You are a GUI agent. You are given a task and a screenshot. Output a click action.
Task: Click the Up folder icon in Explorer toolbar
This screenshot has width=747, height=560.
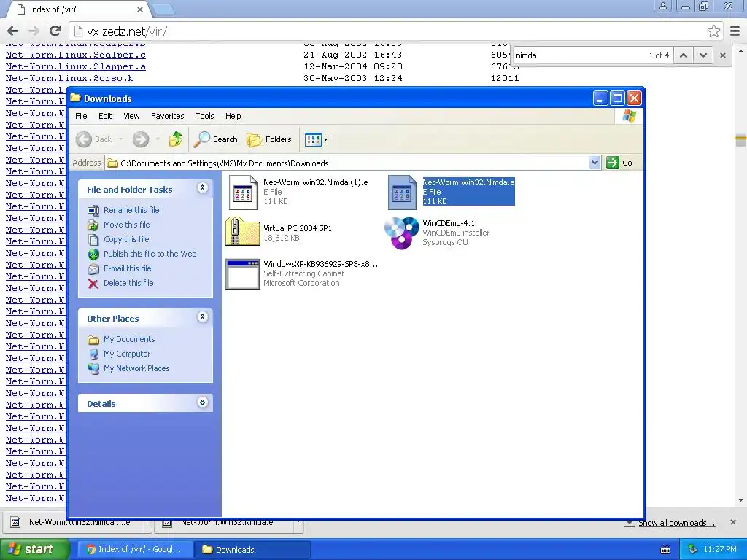point(175,139)
